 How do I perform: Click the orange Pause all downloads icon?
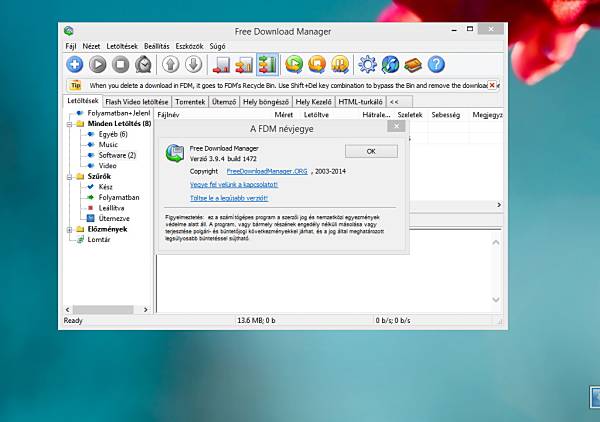click(340, 64)
